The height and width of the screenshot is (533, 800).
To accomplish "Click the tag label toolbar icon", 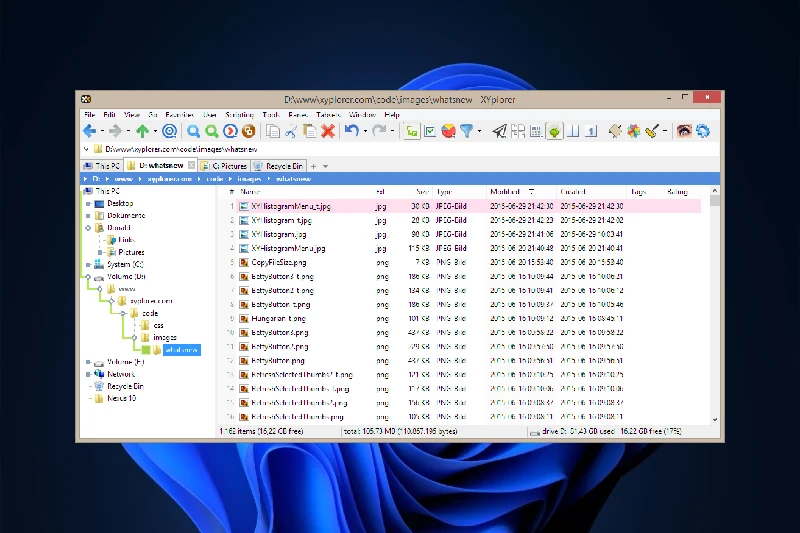I will tap(615, 132).
